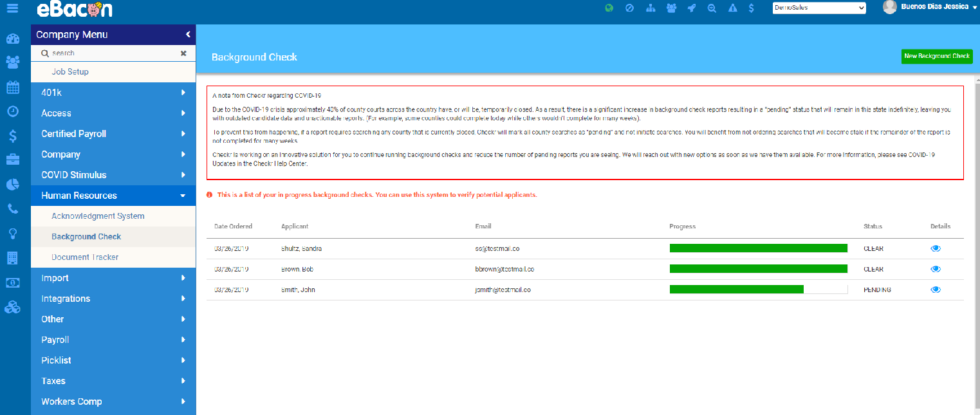Click the Date Ordered column header

click(234, 226)
